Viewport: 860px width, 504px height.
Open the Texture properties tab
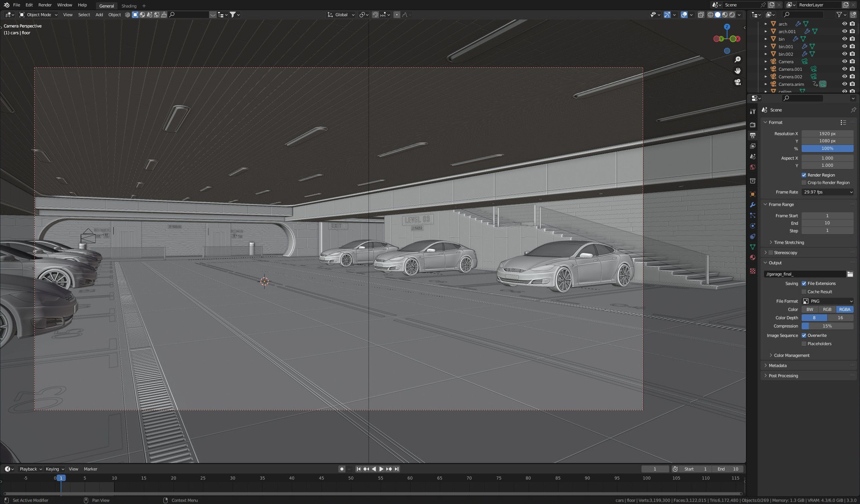[753, 271]
